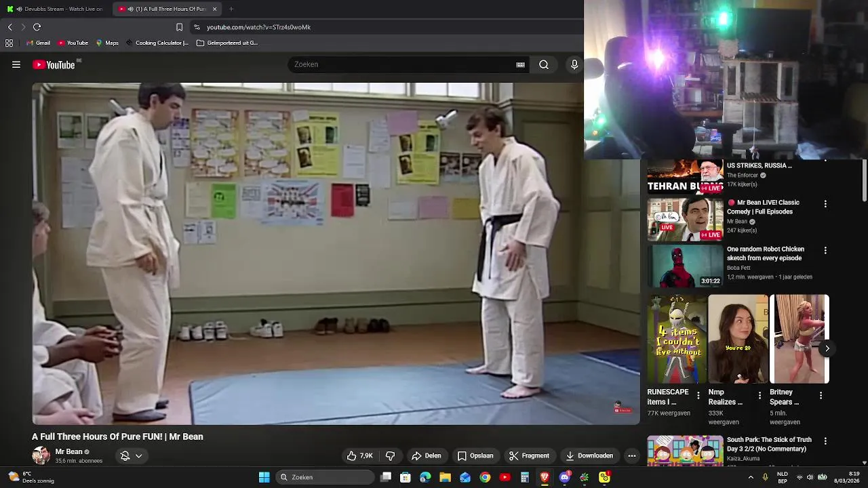Open the browser apps grid in bookmarks bar
Image resolution: width=868 pixels, height=488 pixels.
coord(9,43)
